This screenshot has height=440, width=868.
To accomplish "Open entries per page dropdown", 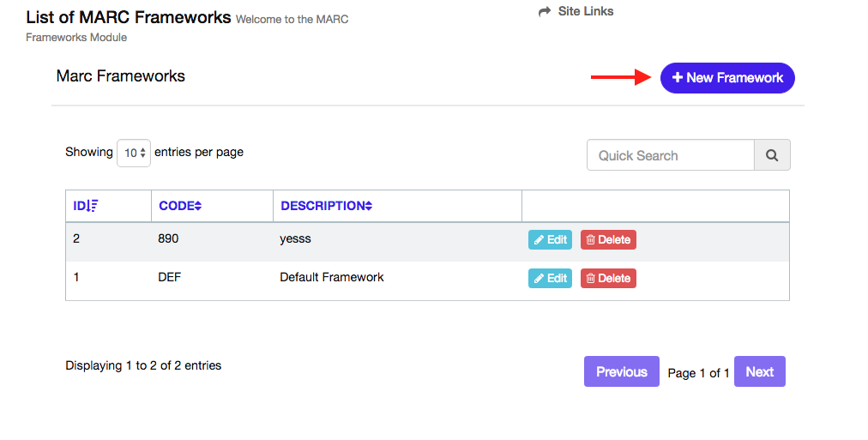I will [134, 153].
